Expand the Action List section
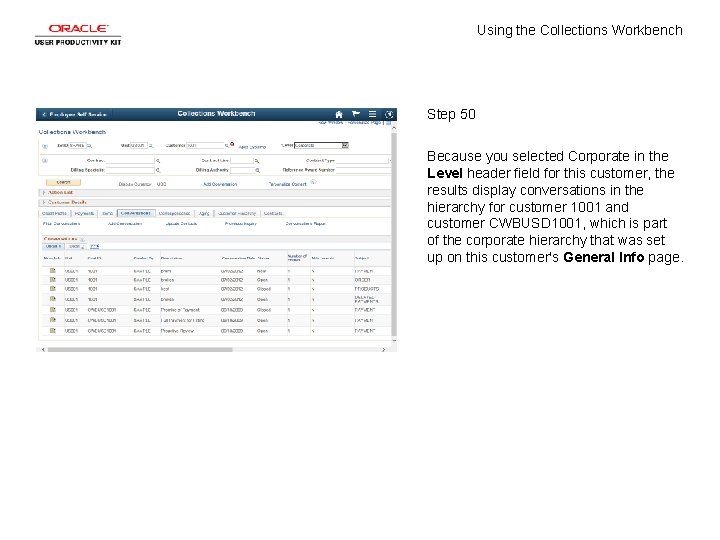 pos(44,192)
